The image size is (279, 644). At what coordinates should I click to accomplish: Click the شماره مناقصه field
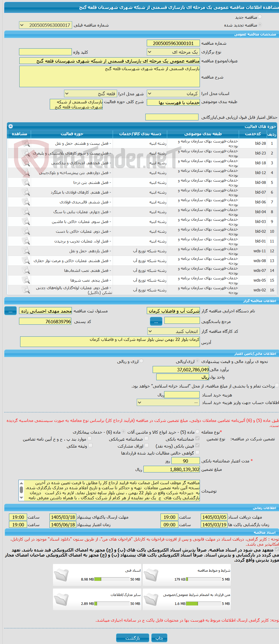173,43
